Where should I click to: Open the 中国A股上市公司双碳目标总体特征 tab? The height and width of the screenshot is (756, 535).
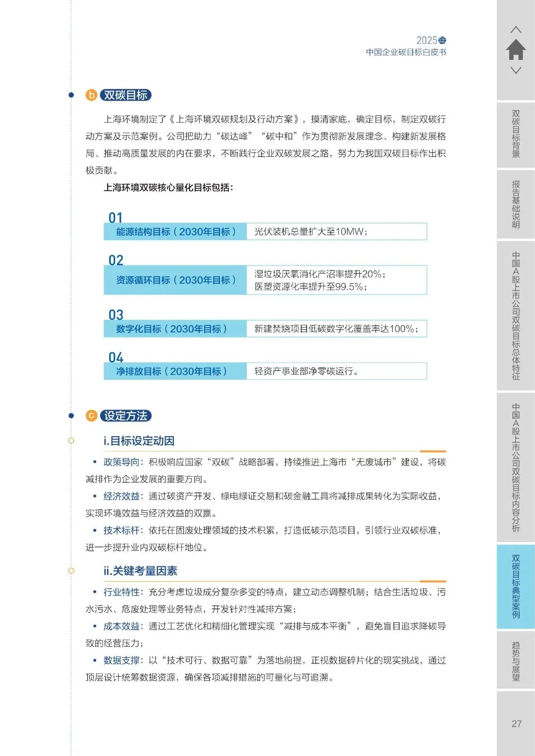(x=516, y=315)
